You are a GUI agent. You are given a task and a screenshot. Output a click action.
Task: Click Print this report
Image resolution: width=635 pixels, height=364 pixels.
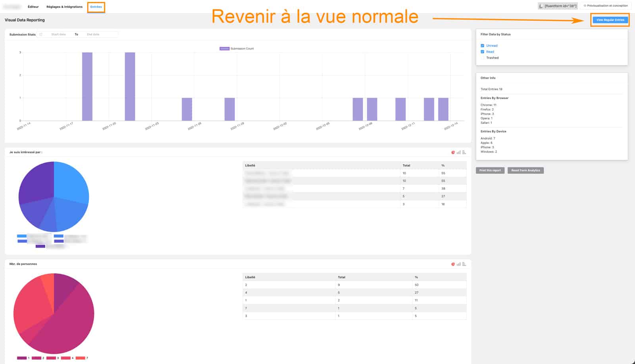click(x=490, y=171)
